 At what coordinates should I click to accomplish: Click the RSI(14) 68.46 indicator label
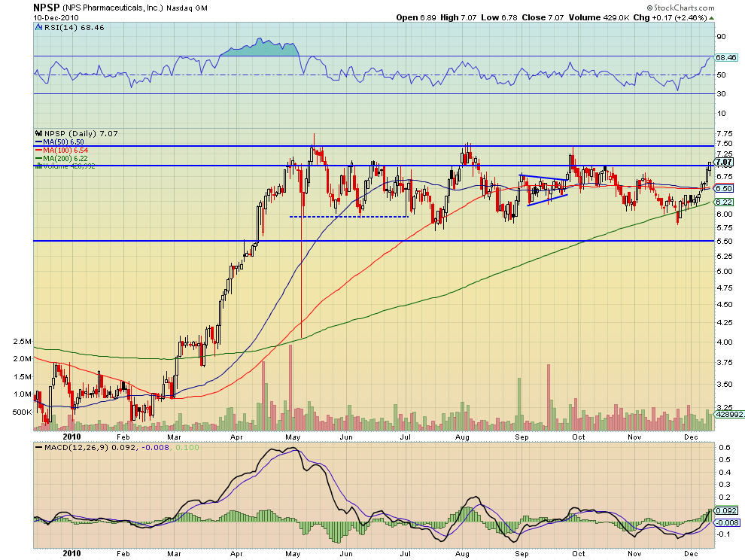(74, 28)
